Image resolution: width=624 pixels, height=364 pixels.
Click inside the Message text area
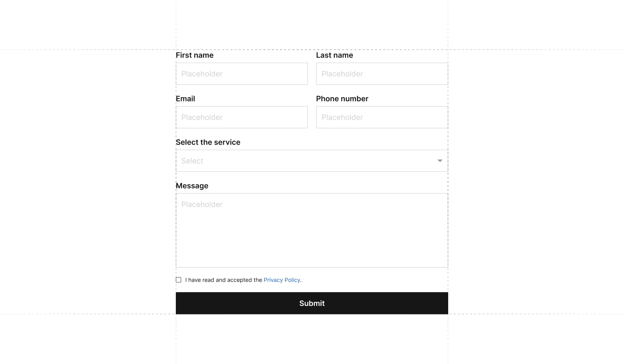pos(312,235)
